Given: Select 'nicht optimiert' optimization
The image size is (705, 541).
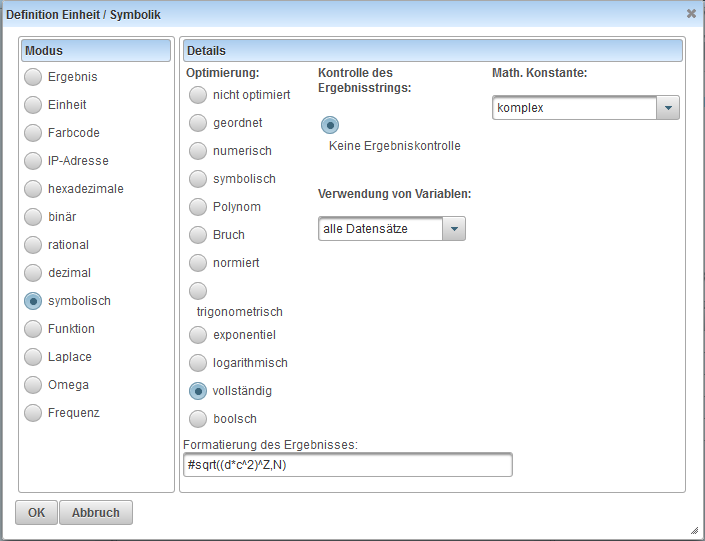Looking at the screenshot, I should (x=198, y=95).
